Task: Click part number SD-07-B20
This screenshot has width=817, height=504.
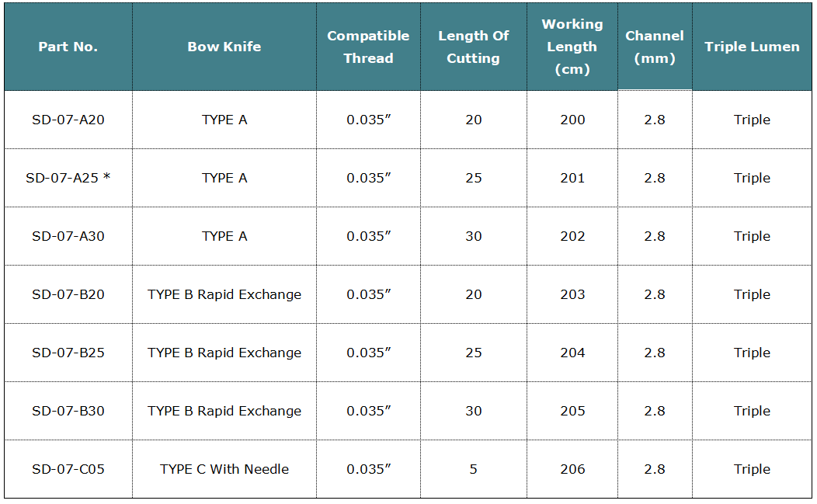Action: point(68,294)
